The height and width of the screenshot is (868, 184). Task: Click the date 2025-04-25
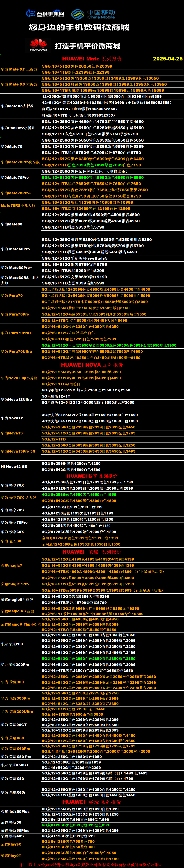pyautogui.click(x=168, y=59)
